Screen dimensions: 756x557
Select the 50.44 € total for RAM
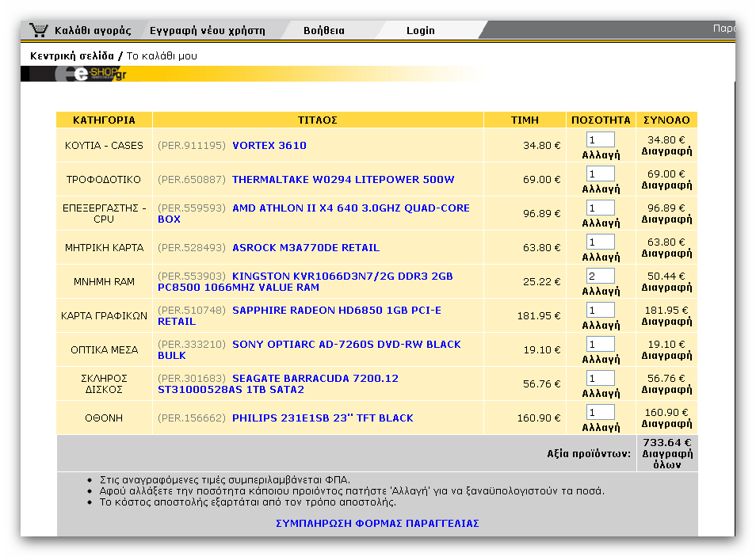pos(666,277)
